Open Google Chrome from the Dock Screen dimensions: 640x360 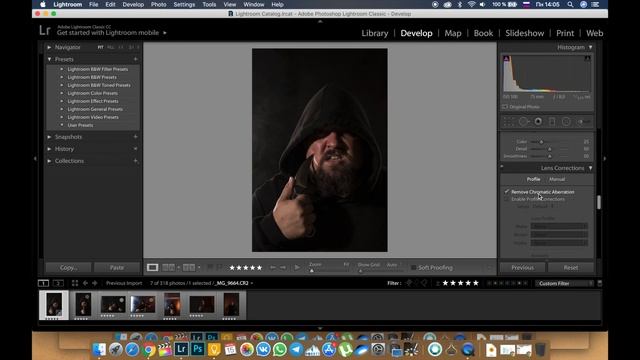point(149,349)
